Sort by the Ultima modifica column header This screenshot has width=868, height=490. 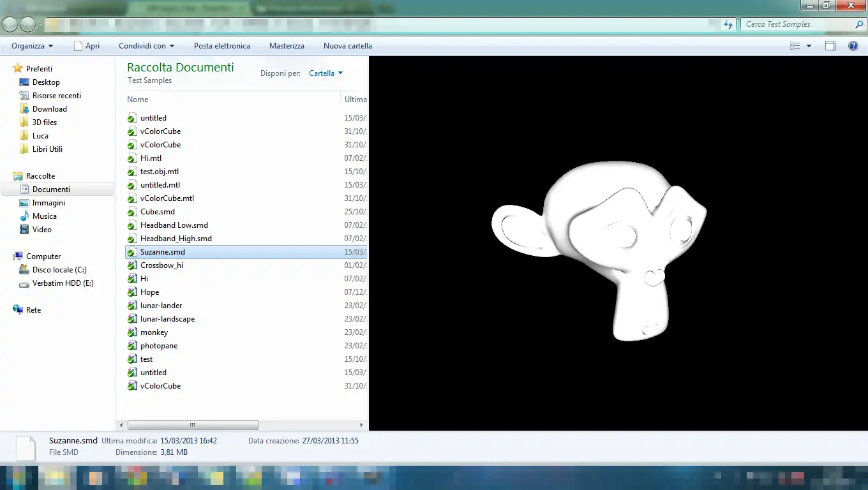[x=355, y=100]
